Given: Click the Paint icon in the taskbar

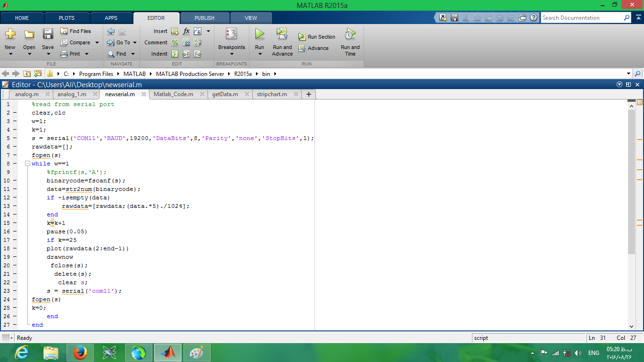Looking at the screenshot, I should coord(197,353).
